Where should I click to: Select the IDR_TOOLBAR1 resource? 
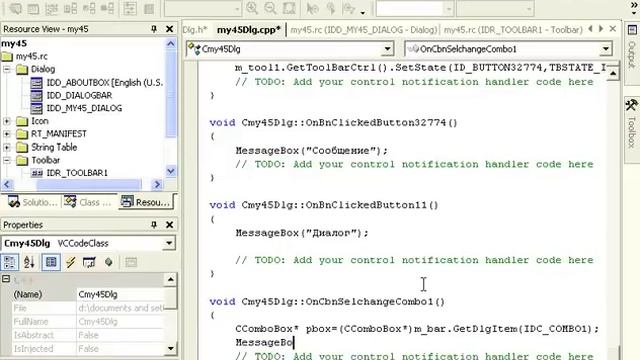pyautogui.click(x=77, y=173)
